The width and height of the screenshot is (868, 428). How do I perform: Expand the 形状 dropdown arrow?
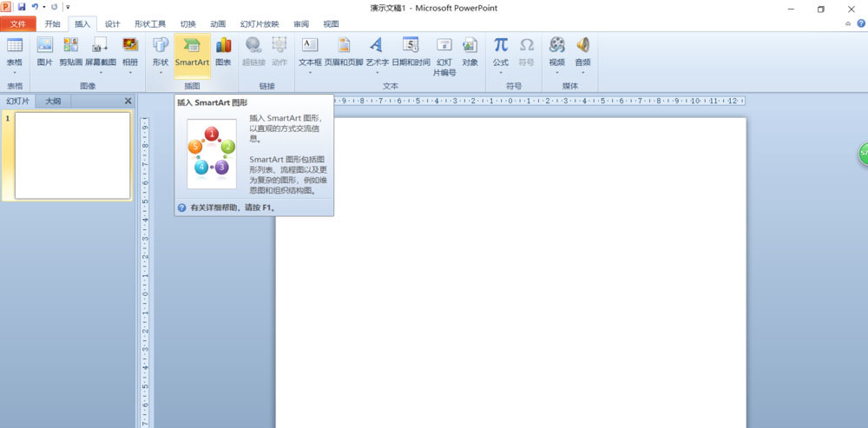161,73
